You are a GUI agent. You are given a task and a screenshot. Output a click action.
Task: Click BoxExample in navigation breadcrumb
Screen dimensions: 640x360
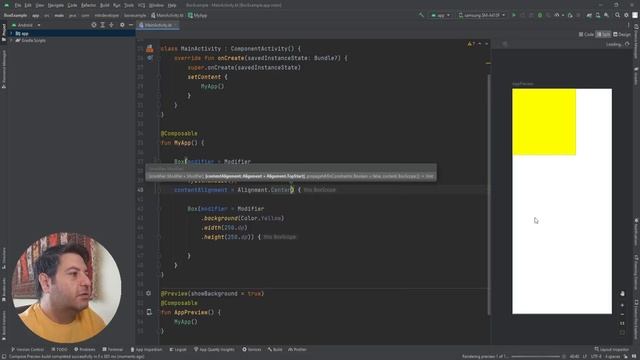(15, 16)
